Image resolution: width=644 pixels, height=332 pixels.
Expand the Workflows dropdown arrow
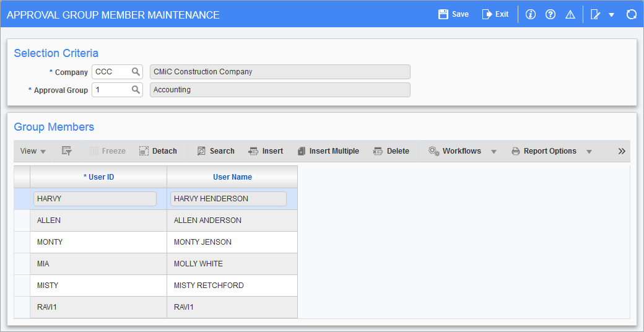(494, 152)
